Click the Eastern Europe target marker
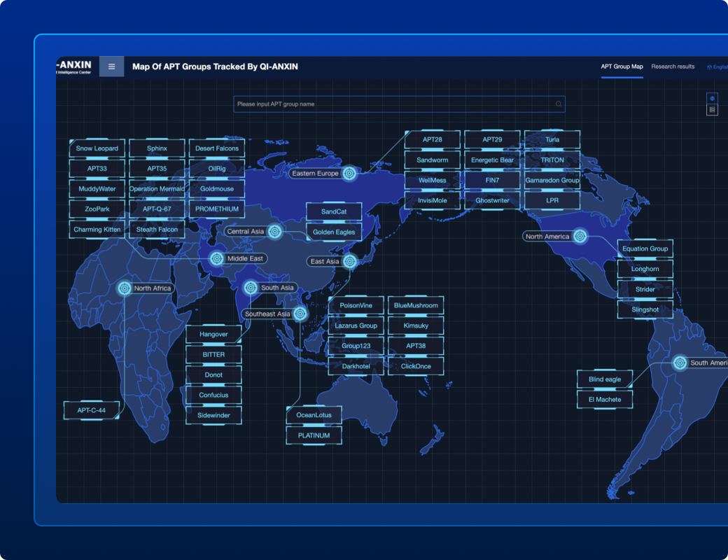 point(349,174)
